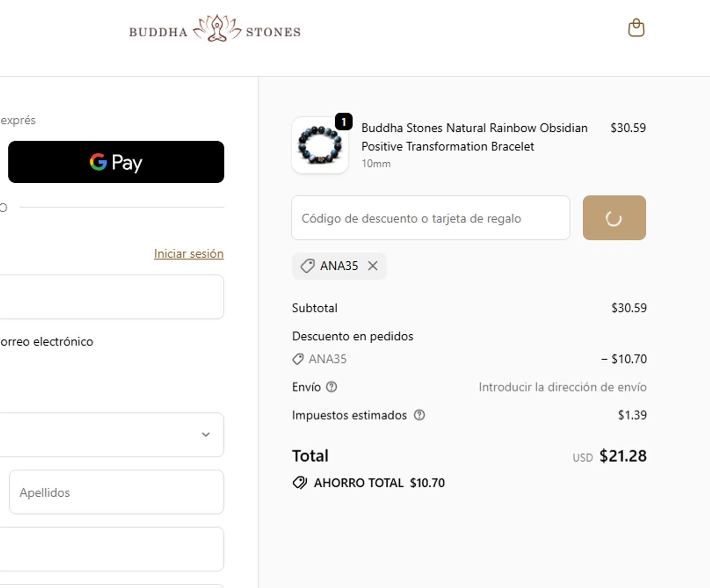710x588 pixels.
Task: Click the loading apply discount button
Action: (614, 218)
